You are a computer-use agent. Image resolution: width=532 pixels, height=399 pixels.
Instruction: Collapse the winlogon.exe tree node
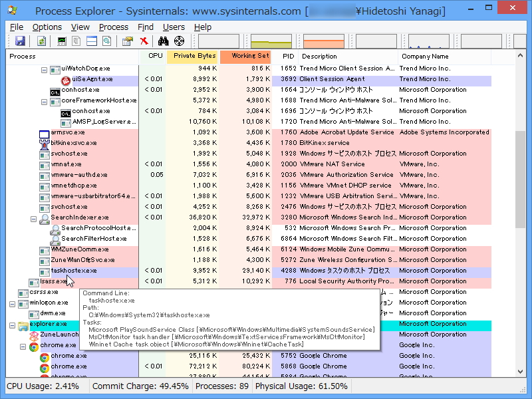pyautogui.click(x=13, y=303)
